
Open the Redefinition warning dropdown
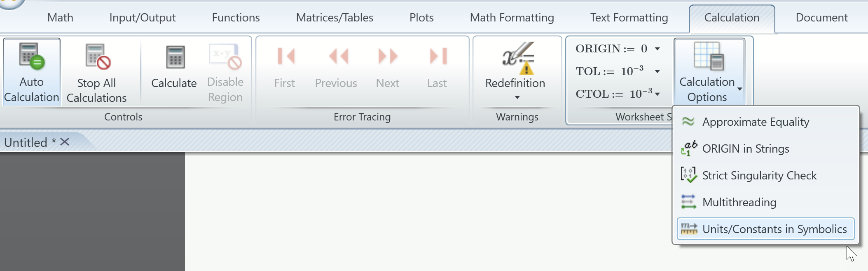[x=517, y=98]
